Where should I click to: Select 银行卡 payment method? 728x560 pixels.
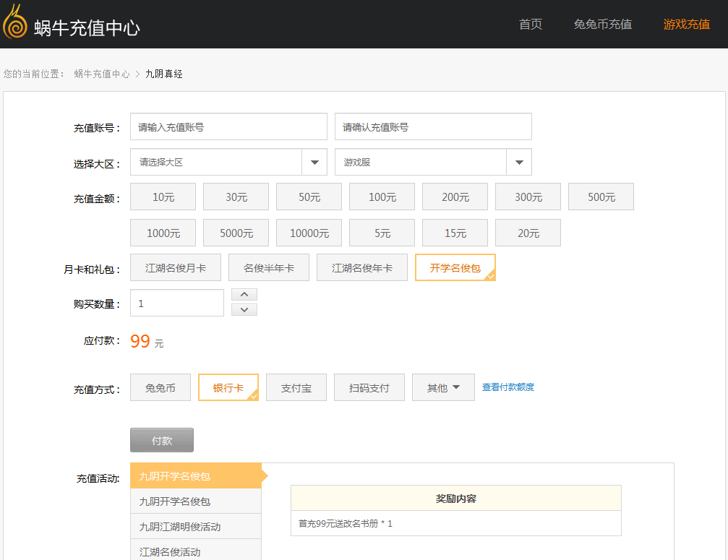pos(228,388)
